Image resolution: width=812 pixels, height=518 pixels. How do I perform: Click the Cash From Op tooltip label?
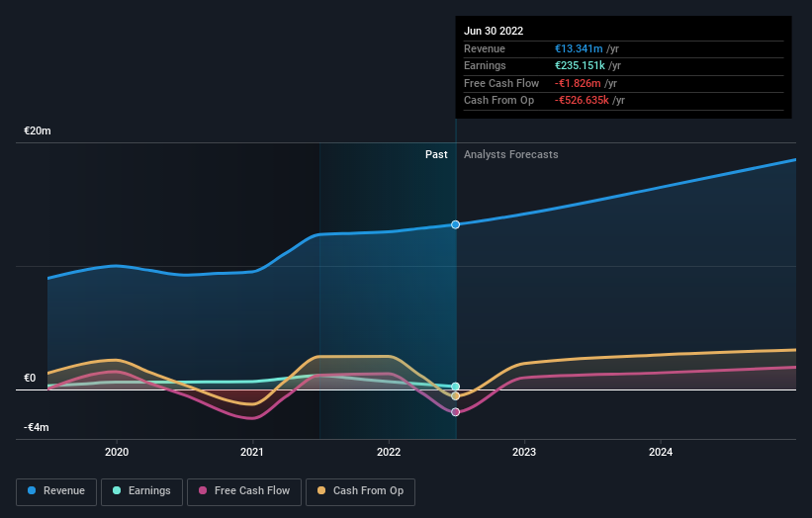[498, 101]
